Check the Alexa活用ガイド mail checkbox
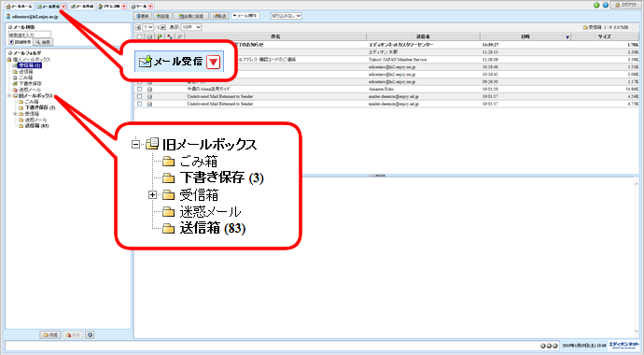Image resolution: width=644 pixels, height=355 pixels. click(x=140, y=89)
